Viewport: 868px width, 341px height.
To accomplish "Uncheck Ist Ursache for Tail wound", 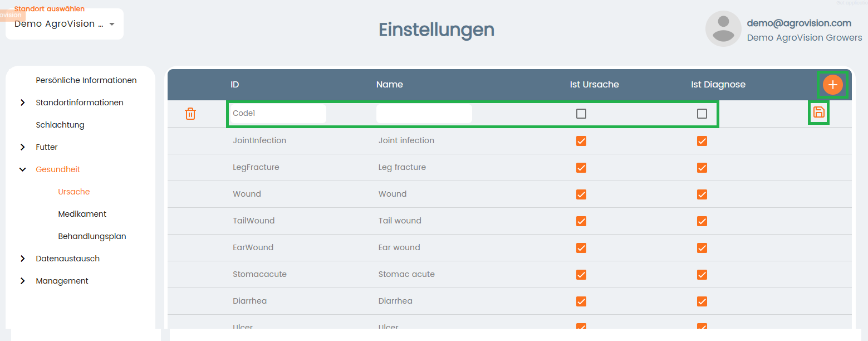I will [581, 221].
